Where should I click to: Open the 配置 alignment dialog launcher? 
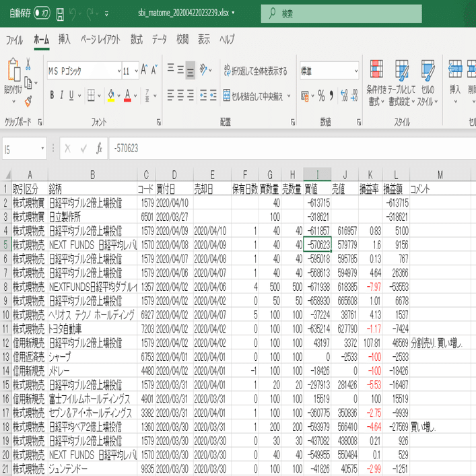click(x=293, y=122)
